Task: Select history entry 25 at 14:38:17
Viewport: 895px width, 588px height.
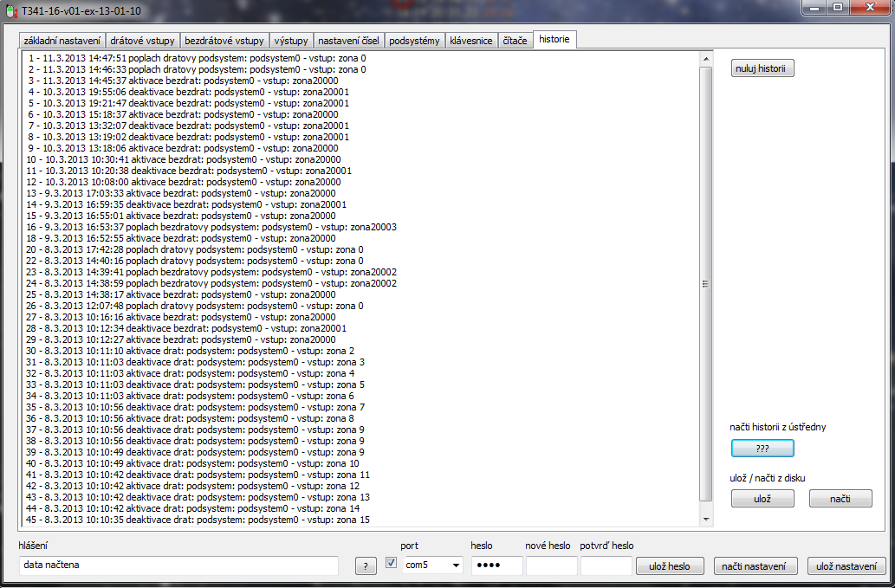Action: [181, 294]
